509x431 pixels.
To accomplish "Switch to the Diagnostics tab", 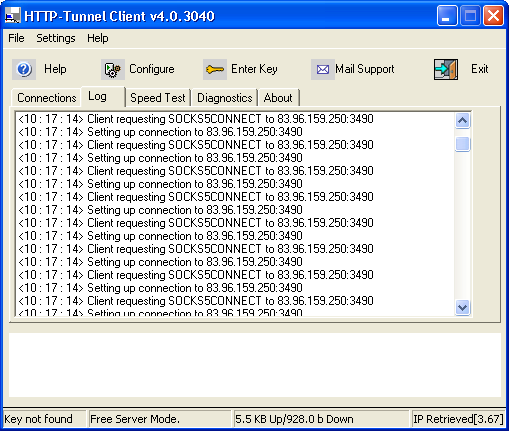I will coord(225,98).
